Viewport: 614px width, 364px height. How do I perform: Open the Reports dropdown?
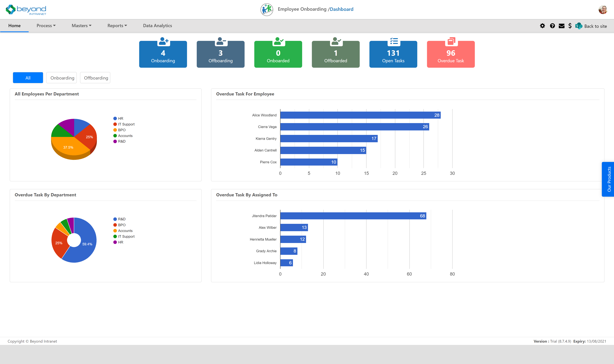tap(117, 26)
